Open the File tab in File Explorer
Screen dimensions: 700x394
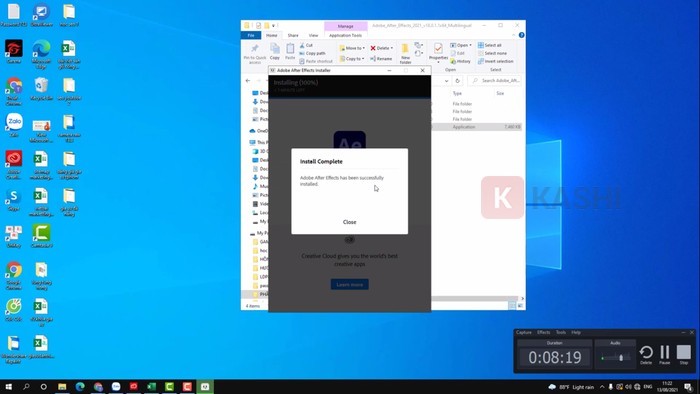point(251,35)
